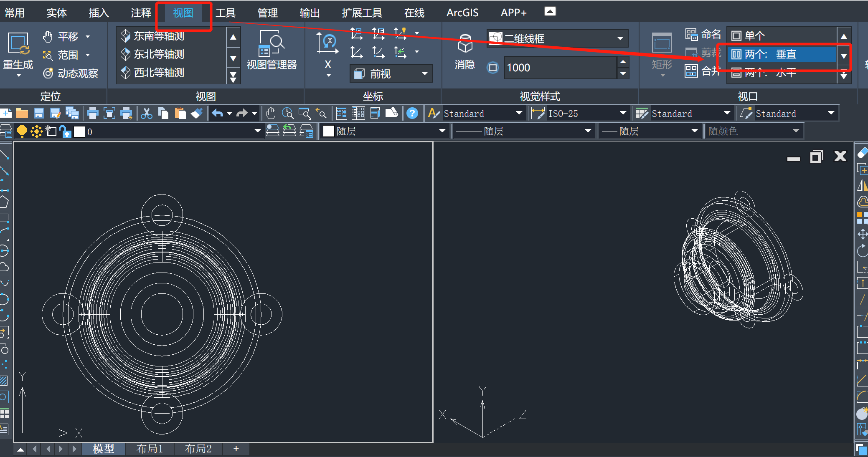
Task: Switch to the 布局1 layout tab
Action: pyautogui.click(x=150, y=449)
